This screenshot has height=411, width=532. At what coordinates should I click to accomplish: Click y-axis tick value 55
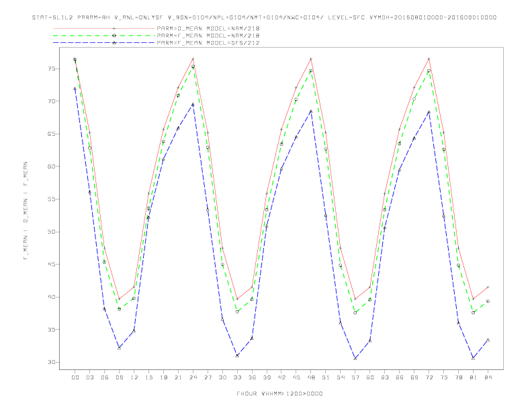point(52,199)
